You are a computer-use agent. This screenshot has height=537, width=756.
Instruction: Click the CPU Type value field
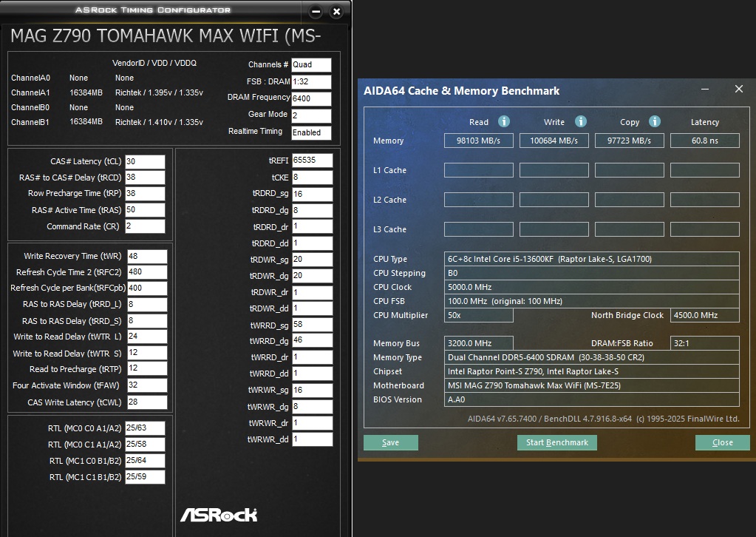(x=592, y=259)
